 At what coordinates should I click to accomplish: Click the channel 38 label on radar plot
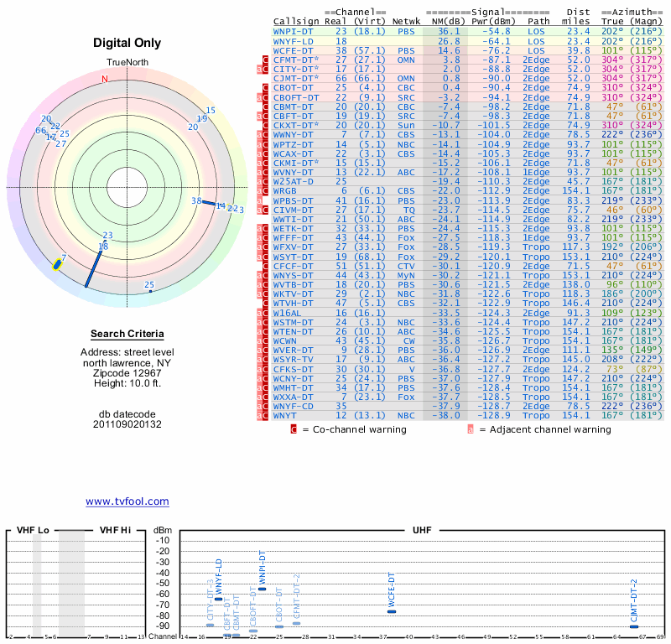pyautogui.click(x=196, y=201)
